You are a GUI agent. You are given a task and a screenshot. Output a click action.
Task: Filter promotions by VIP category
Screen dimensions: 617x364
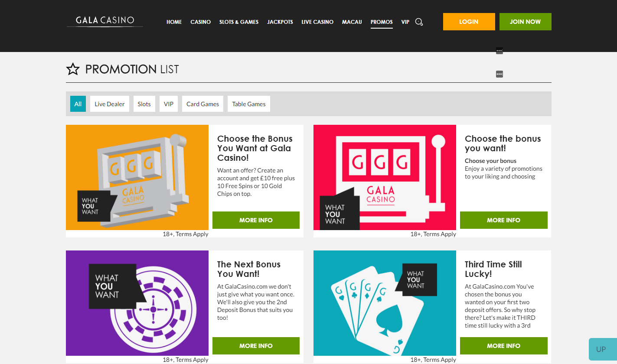coord(169,104)
